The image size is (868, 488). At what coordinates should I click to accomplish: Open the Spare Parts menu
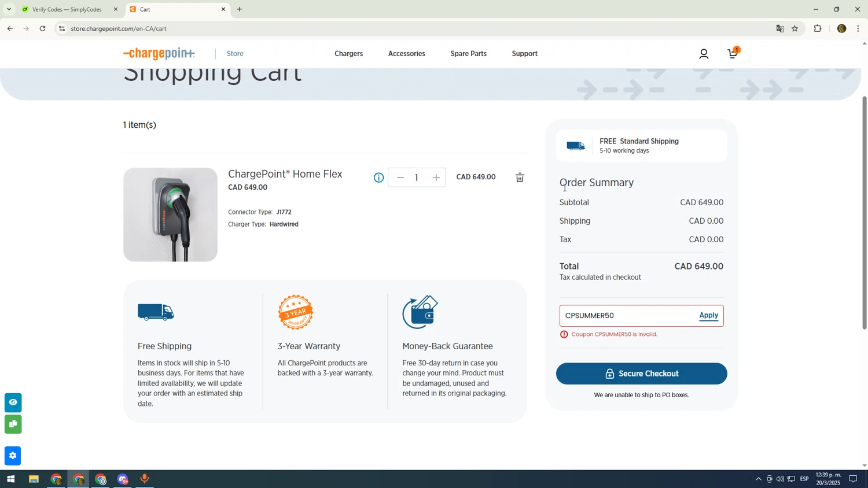pos(468,54)
